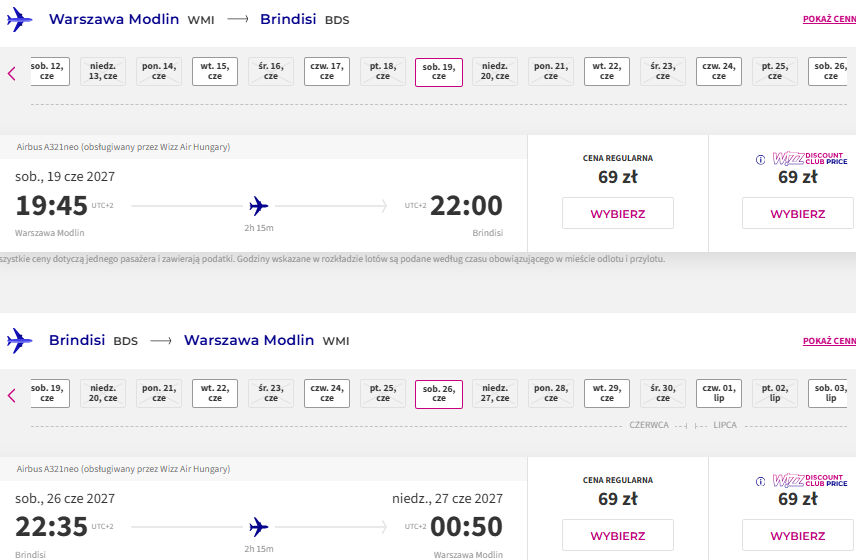Choose Discount Club price for outbound flight
This screenshot has height=560, width=856.
point(798,213)
